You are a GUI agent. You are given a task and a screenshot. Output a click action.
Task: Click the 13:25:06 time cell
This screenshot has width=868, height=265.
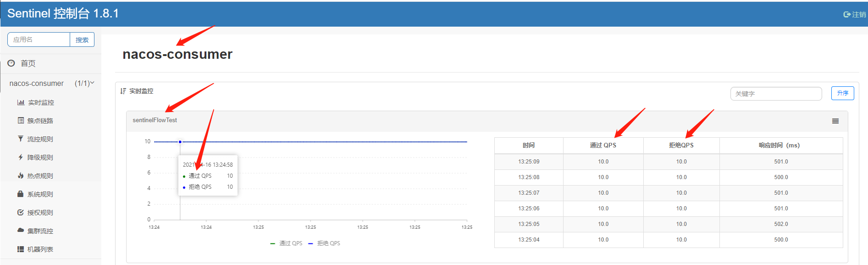point(529,209)
